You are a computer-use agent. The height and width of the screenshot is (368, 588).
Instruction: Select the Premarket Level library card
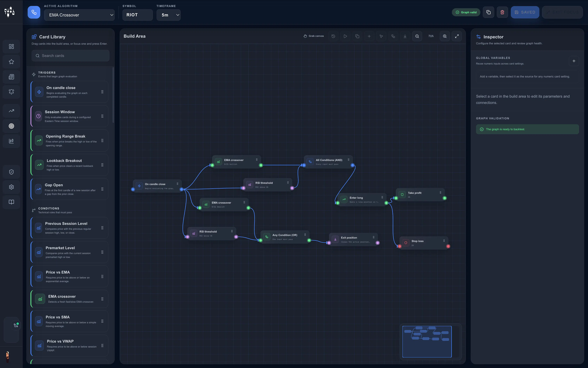tap(69, 252)
